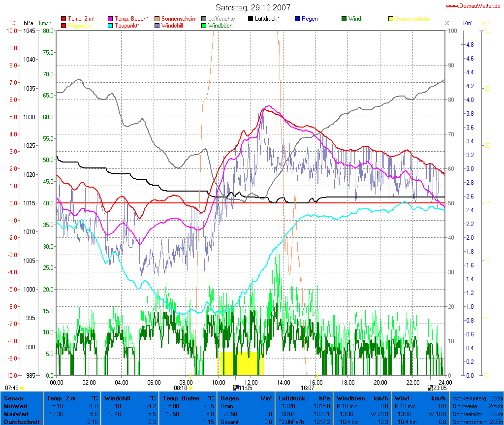504x425 pixels.
Task: Click the red Temp. 2 m legend swatch
Action: click(64, 19)
